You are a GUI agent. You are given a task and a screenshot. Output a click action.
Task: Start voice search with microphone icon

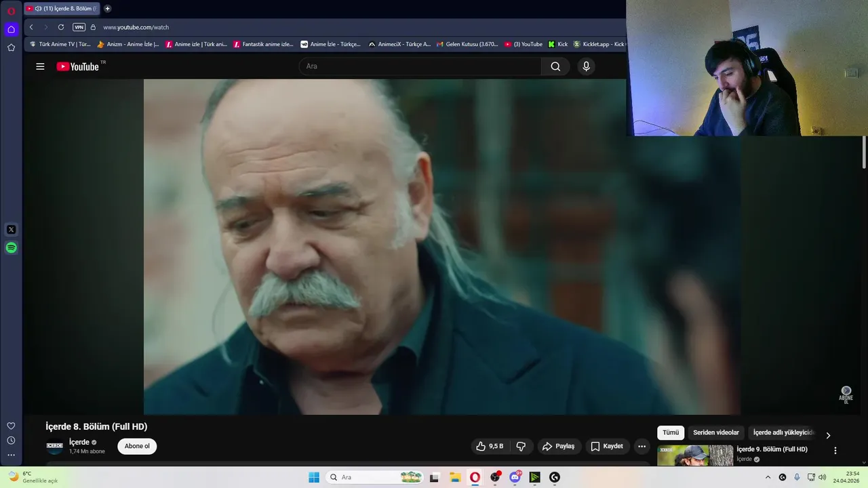[x=587, y=66]
